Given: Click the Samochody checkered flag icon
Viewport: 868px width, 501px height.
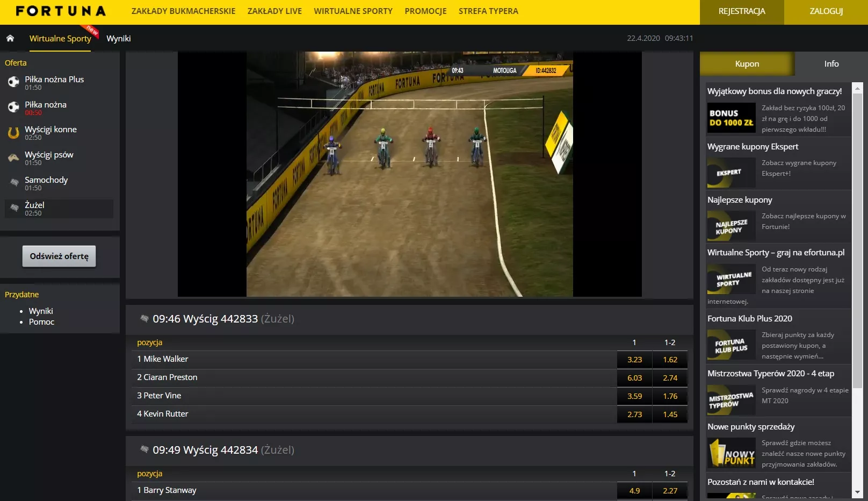Looking at the screenshot, I should [x=15, y=183].
